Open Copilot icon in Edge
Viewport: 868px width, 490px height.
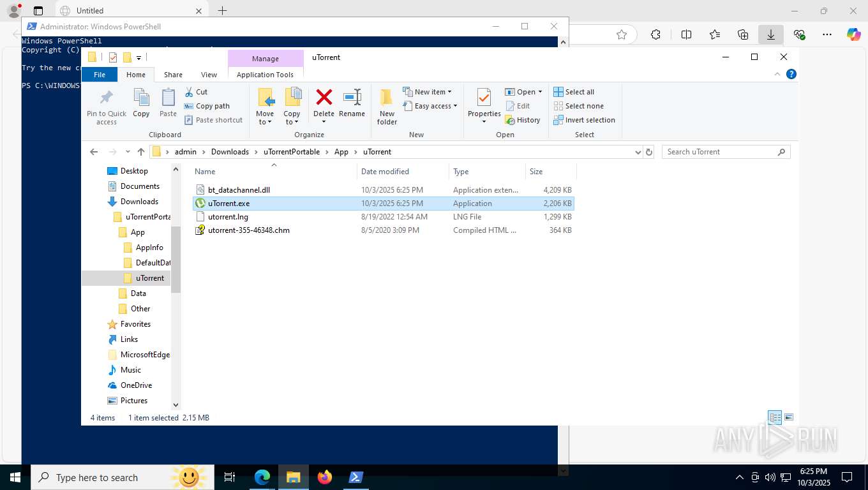point(853,34)
